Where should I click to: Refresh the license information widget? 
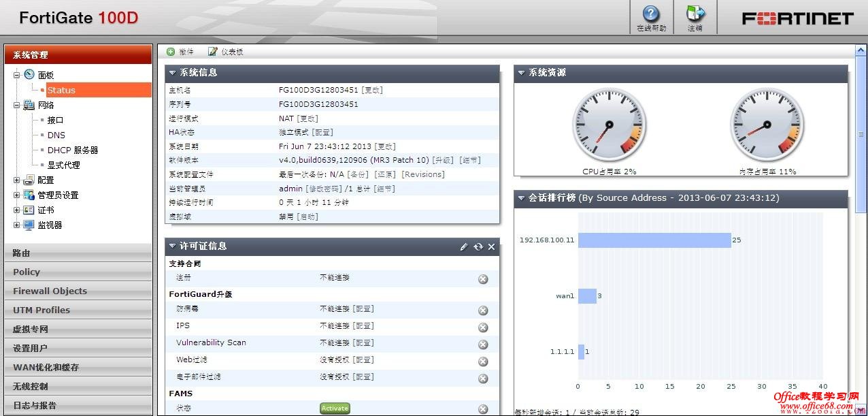478,246
